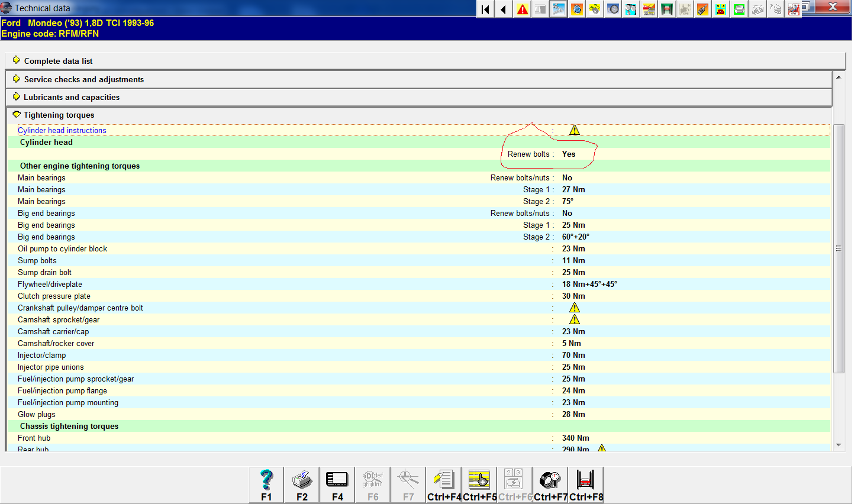Viewport: 864px width, 504px height.
Task: Open the Ctrl+F4 notes edit button
Action: coord(444,484)
